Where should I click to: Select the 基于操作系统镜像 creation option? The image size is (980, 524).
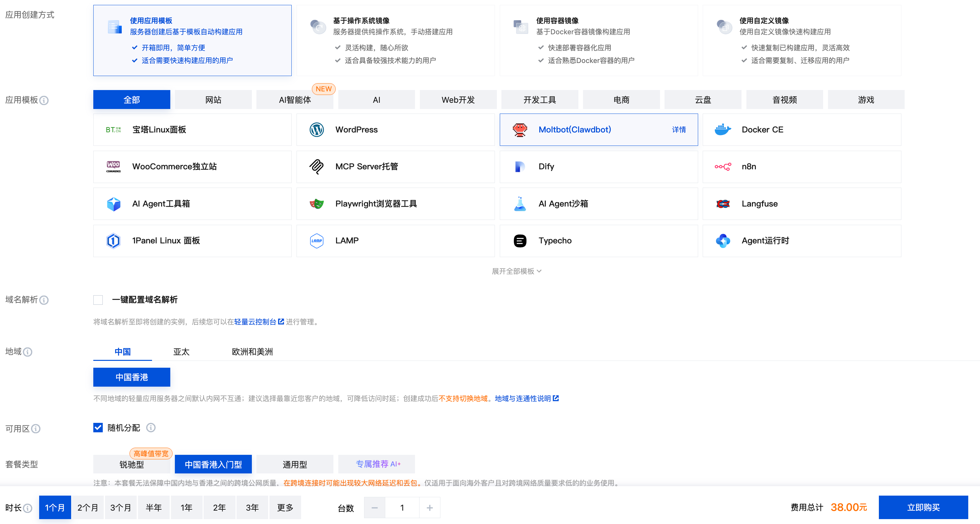click(x=395, y=40)
